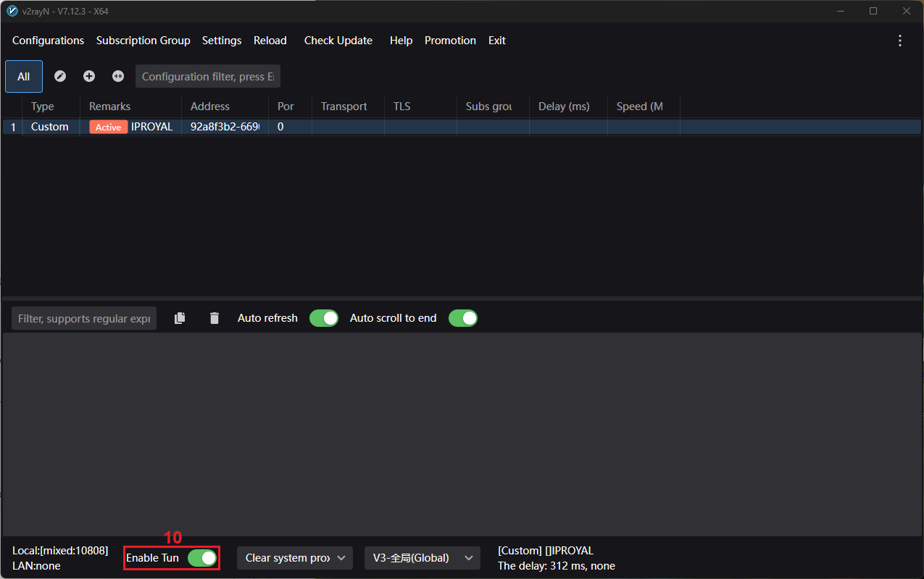Turn off the Enable Tun switch
Viewport: 924px width, 579px height.
(202, 557)
